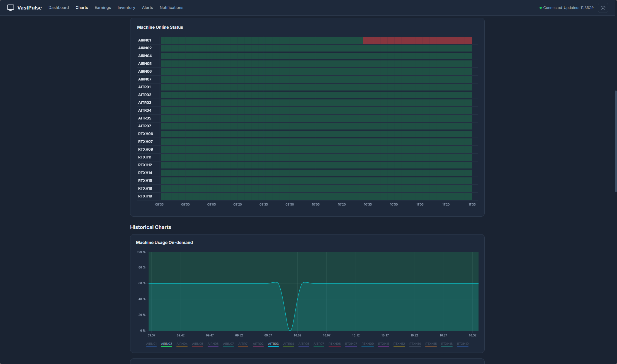Screen dimensions: 617x364
Task: Show the RTXH19 series on the chart
Action: tap(463, 344)
